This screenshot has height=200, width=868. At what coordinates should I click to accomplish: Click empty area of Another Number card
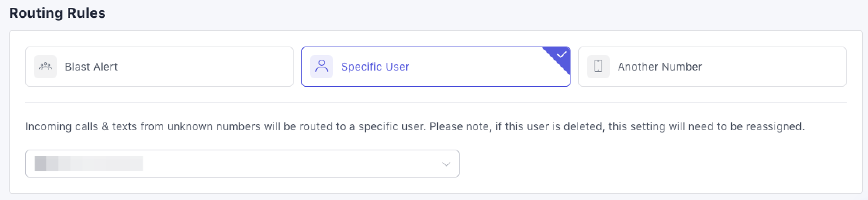776,67
